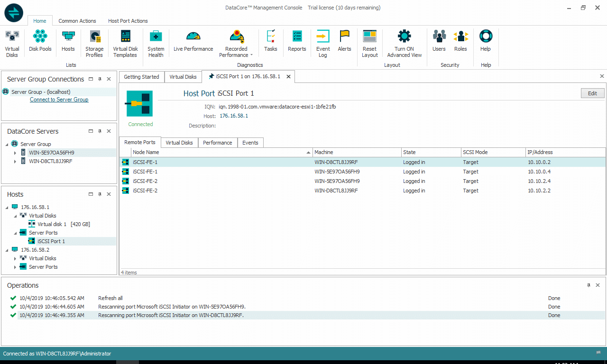Switch to Host Port Actions tab
607x364 pixels.
coord(128,21)
